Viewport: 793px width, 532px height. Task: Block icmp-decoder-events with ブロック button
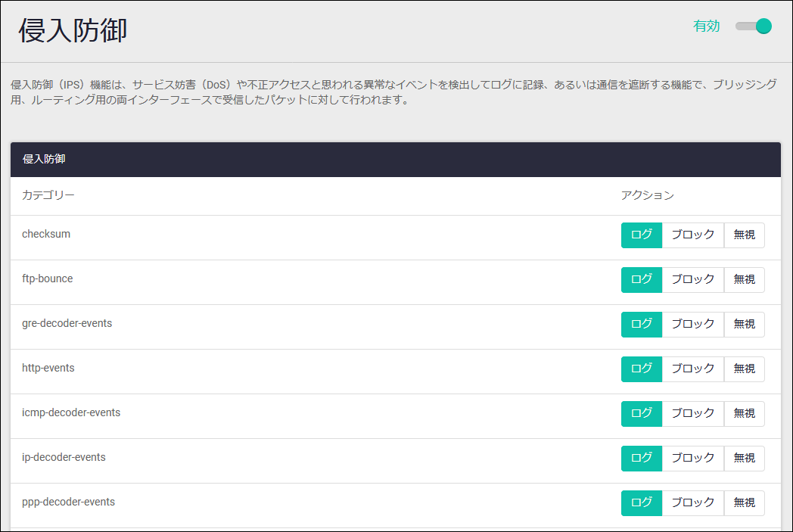692,413
